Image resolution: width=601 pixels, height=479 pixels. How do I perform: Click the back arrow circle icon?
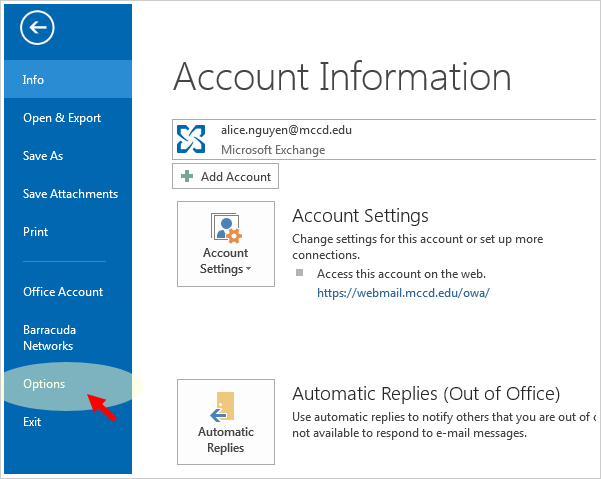point(37,28)
